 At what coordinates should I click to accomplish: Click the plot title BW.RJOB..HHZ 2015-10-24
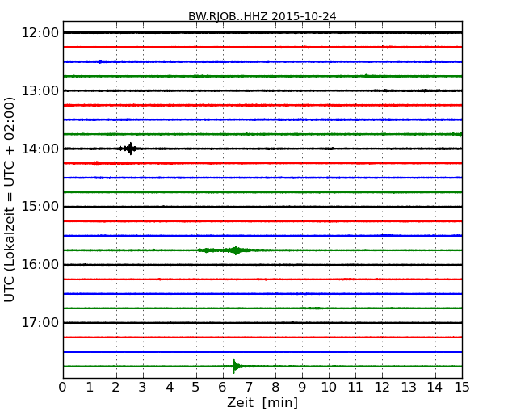[262, 16]
